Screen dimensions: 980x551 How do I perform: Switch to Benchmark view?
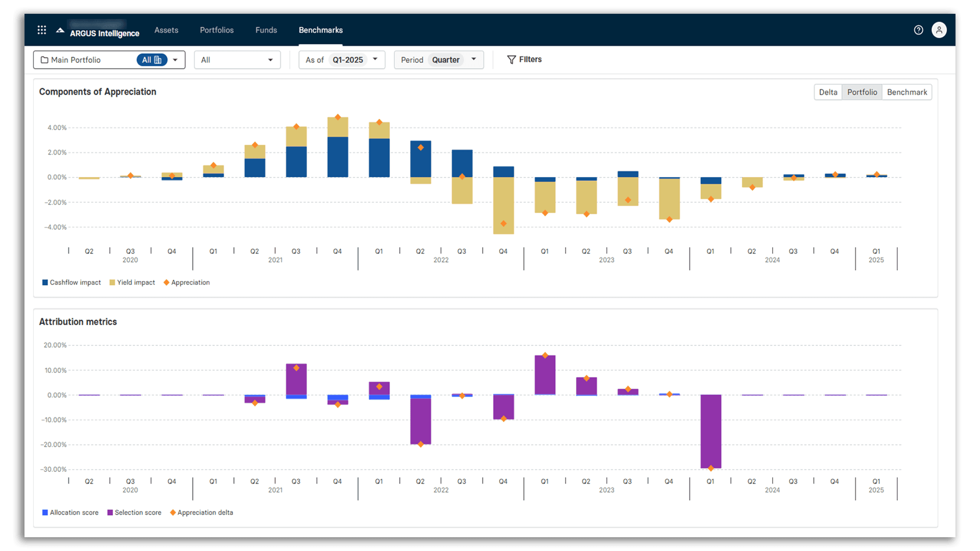[907, 92]
